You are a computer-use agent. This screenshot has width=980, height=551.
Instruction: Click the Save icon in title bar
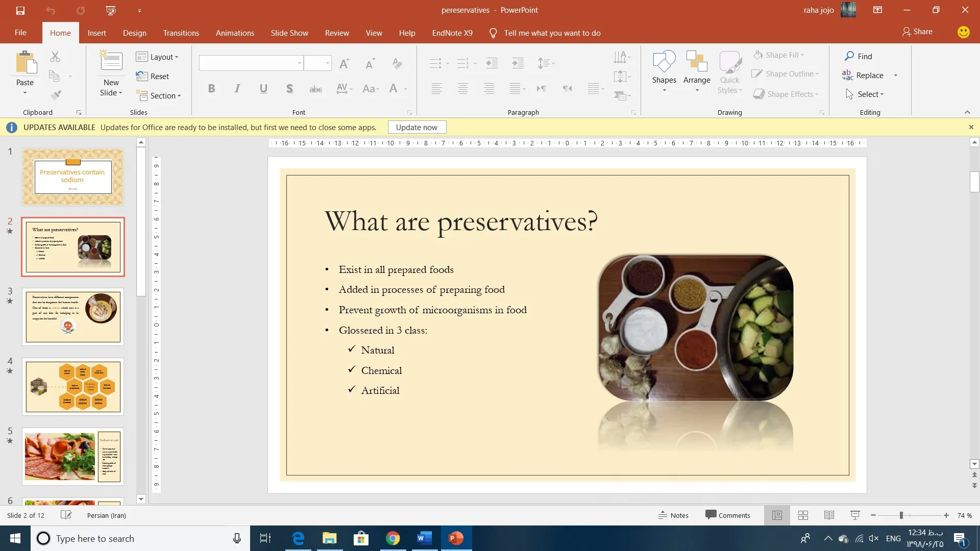[20, 10]
